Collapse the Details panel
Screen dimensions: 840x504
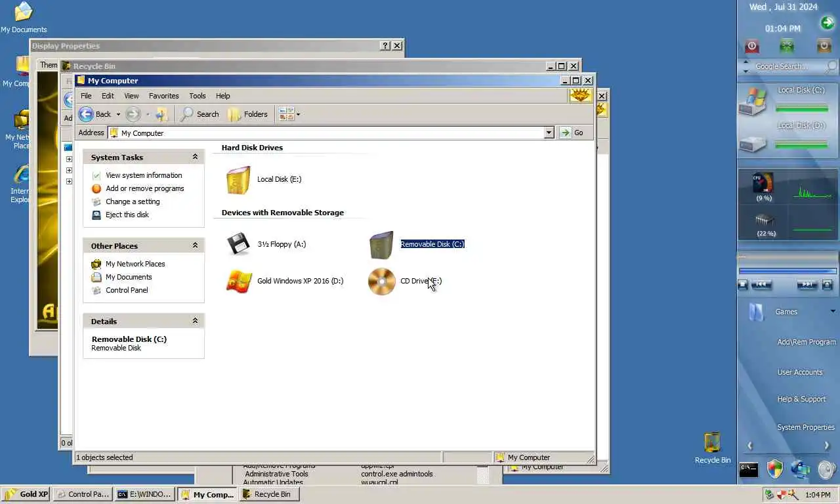195,321
